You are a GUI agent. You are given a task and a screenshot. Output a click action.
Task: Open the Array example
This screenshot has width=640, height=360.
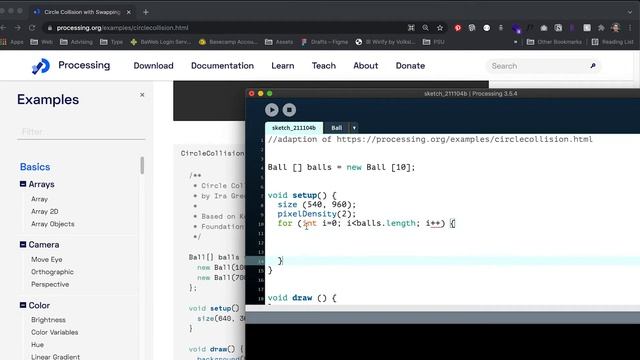(x=40, y=199)
